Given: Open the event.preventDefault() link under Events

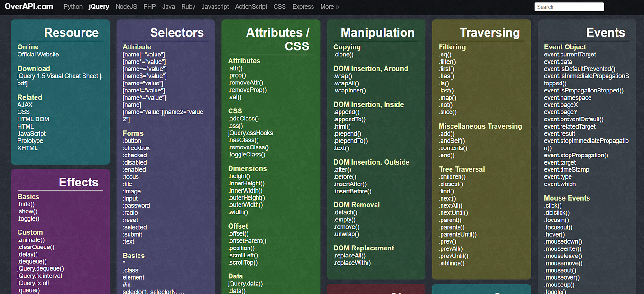Looking at the screenshot, I should click(572, 119).
